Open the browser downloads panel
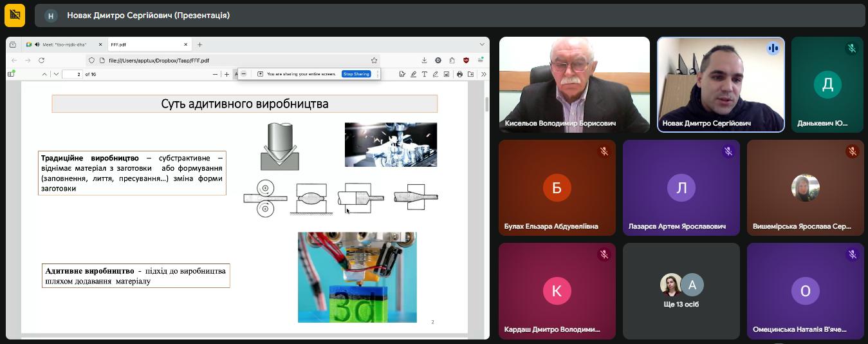 click(x=425, y=60)
